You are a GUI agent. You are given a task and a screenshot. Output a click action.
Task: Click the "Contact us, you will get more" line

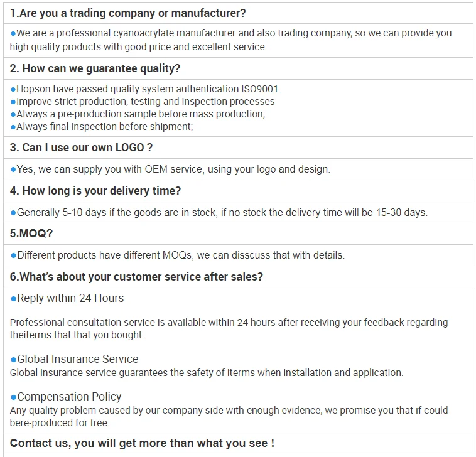(142, 443)
